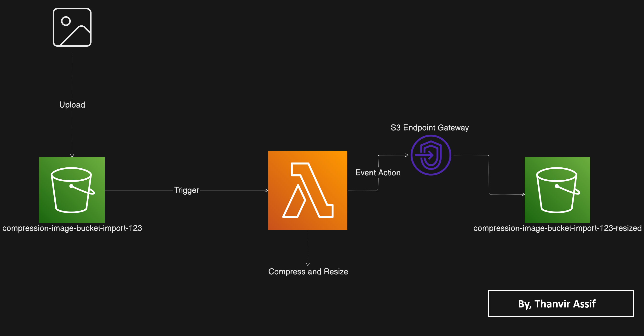The width and height of the screenshot is (644, 336).
Task: Click the 'Trigger' connector label
Action: pos(186,190)
